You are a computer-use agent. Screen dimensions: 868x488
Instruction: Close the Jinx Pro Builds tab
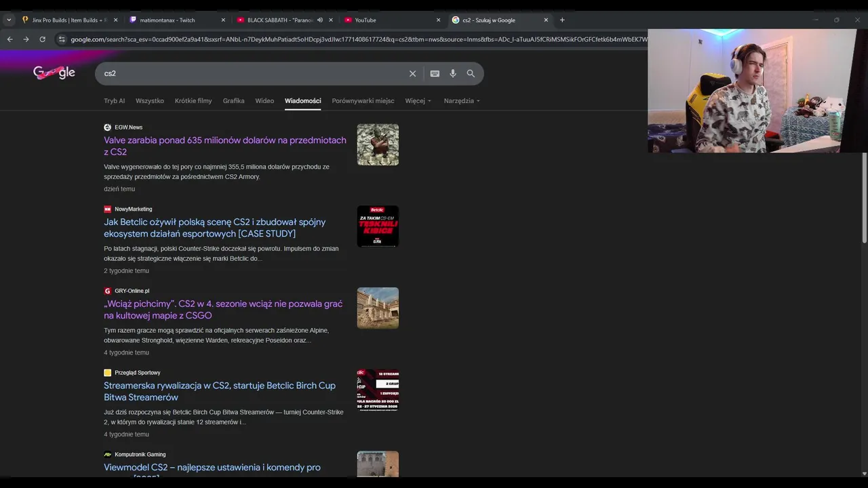coord(115,20)
